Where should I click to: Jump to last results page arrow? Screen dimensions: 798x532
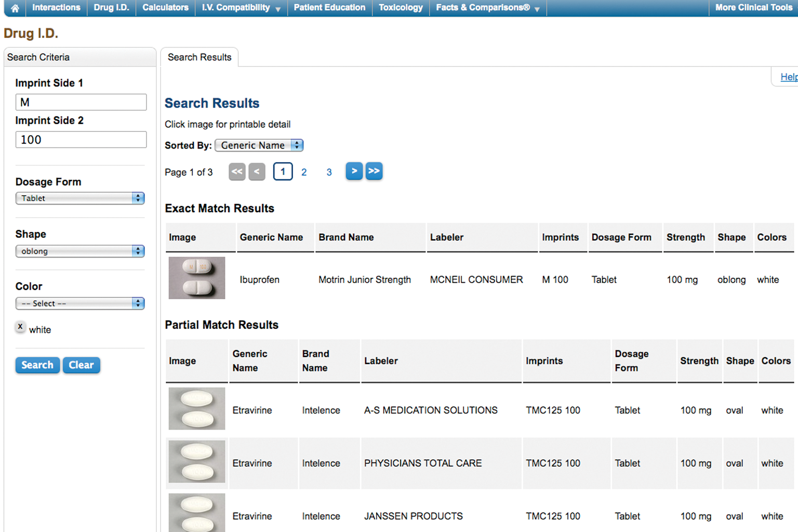pos(374,171)
